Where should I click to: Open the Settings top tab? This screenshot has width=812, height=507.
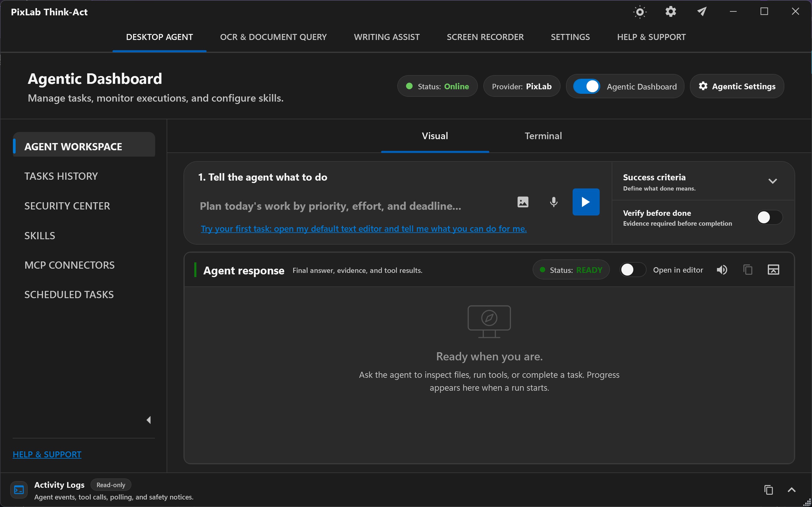[570, 37]
